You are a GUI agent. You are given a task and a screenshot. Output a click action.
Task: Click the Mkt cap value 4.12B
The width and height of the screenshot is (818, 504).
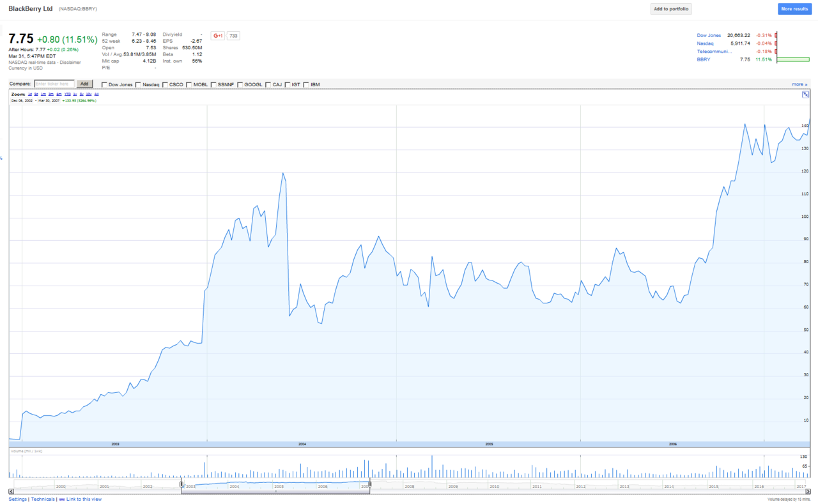click(x=148, y=61)
